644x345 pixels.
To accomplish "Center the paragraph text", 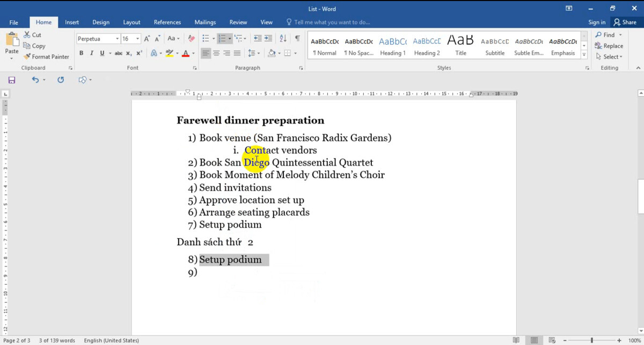I will pyautogui.click(x=216, y=53).
